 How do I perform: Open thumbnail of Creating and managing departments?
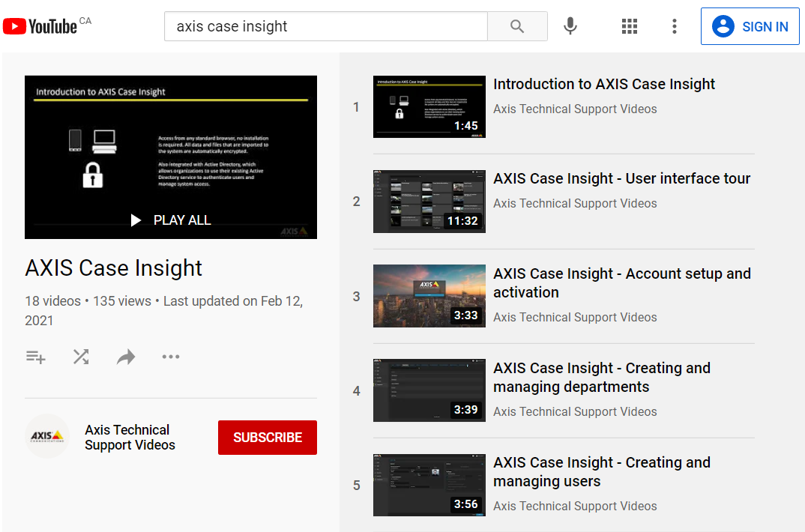pos(429,390)
